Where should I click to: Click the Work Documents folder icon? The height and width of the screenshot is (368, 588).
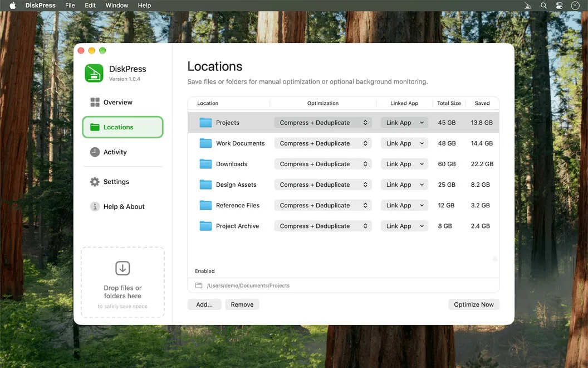click(205, 143)
